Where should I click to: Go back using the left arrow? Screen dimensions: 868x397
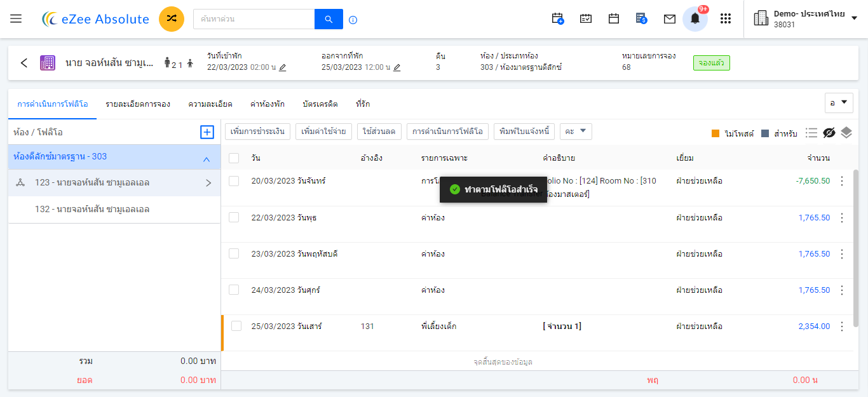pyautogui.click(x=24, y=63)
